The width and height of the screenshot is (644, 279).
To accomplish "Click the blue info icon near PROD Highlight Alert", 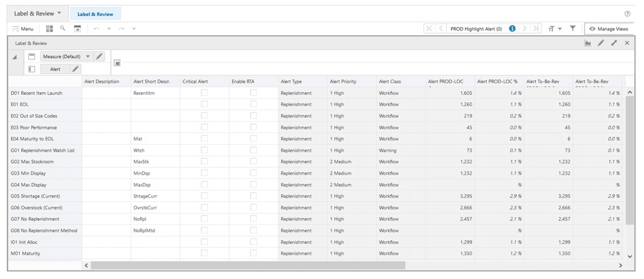I will [512, 28].
